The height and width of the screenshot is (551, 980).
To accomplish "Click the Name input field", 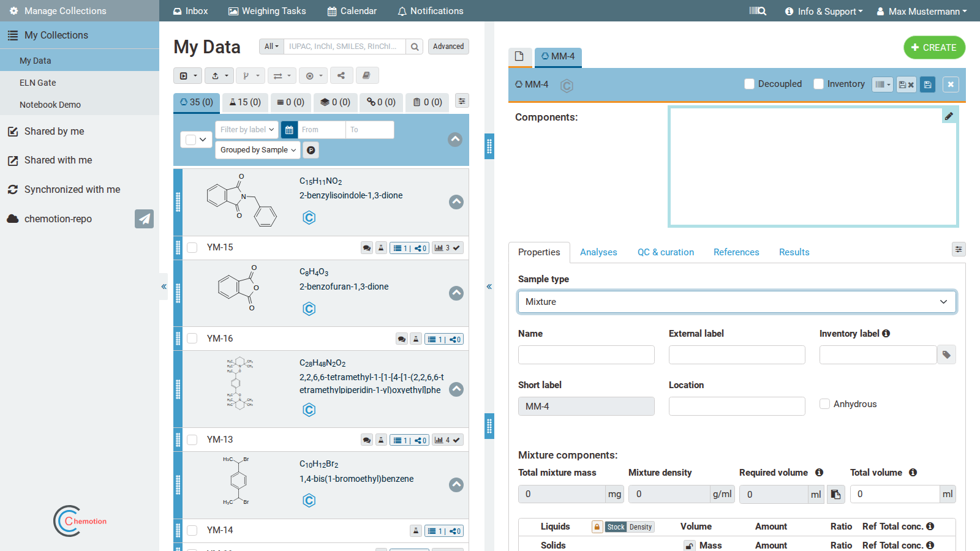I will coord(586,355).
